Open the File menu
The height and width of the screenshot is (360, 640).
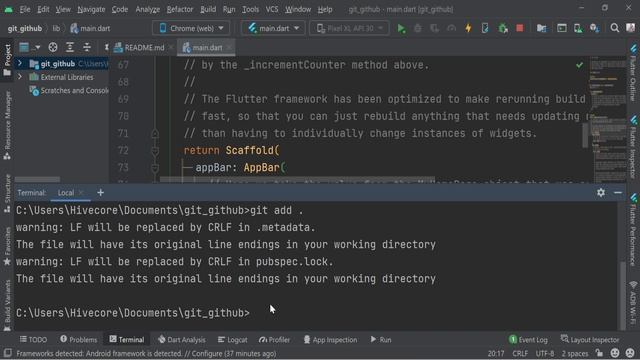24,9
